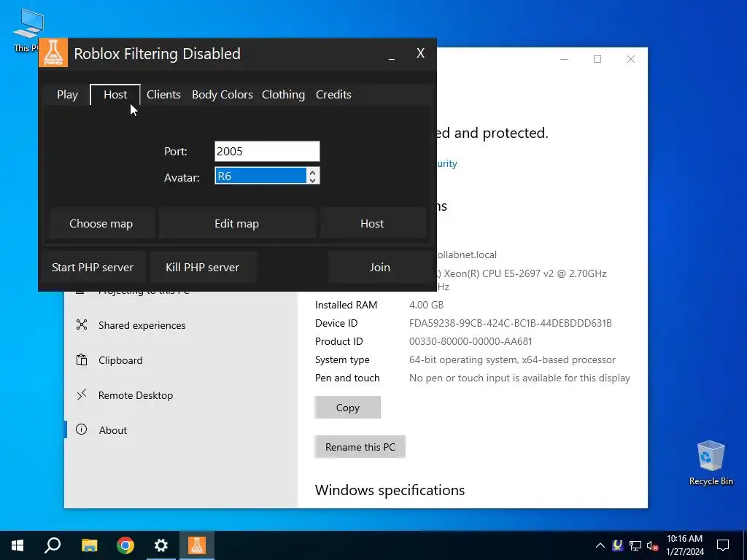The image size is (747, 560).
Task: Go to the Body Colors tab
Action: click(222, 95)
